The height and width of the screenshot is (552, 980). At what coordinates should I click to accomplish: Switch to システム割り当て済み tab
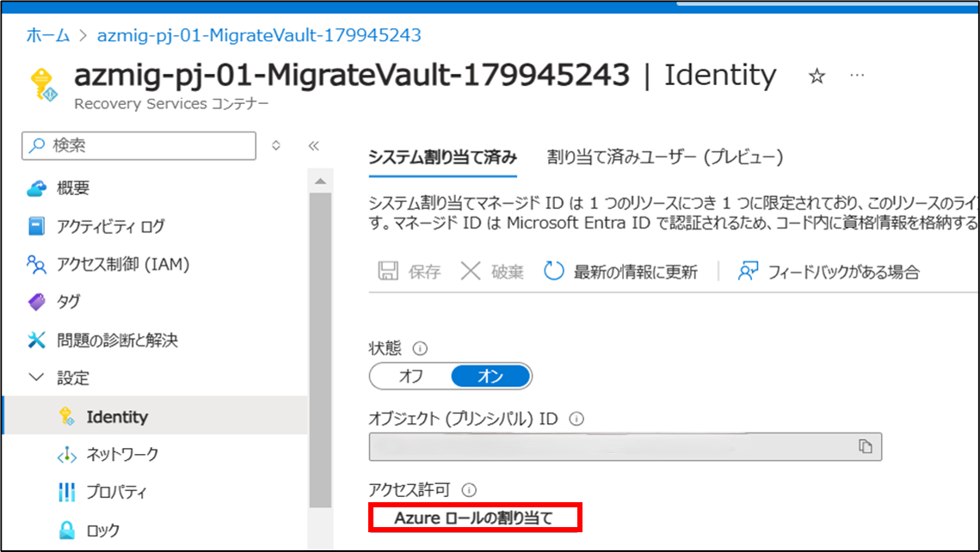(x=442, y=157)
